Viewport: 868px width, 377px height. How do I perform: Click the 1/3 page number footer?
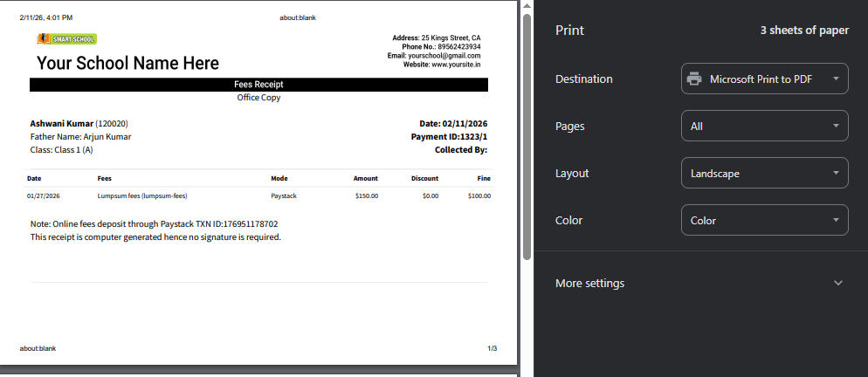click(x=492, y=349)
